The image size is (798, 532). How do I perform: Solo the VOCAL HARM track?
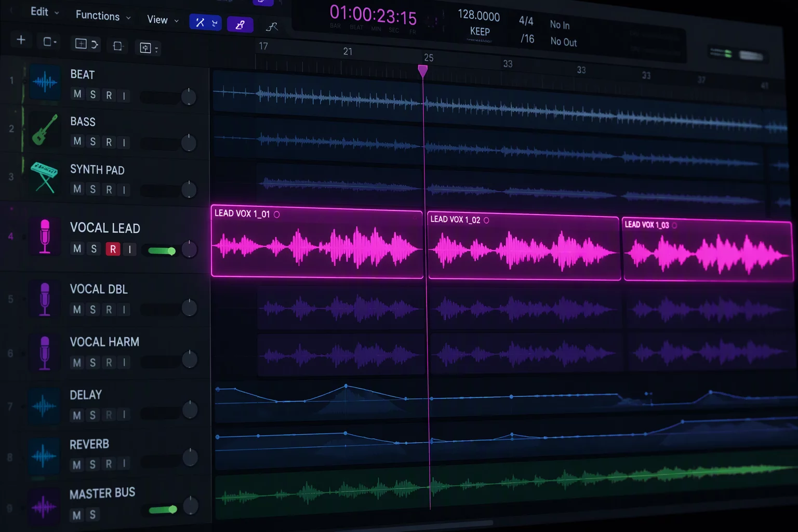point(93,363)
